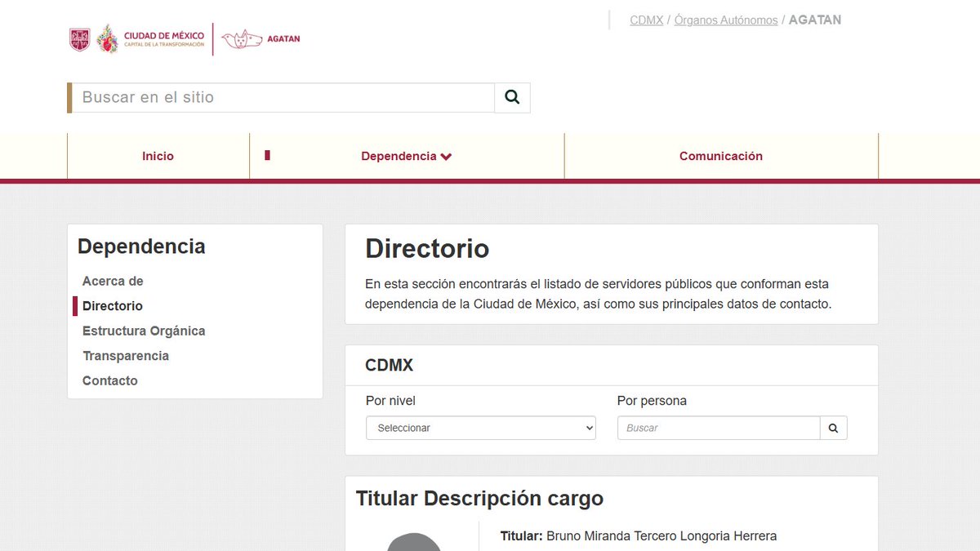The width and height of the screenshot is (980, 551).
Task: Select Directorio in the sidebar
Action: tap(111, 305)
